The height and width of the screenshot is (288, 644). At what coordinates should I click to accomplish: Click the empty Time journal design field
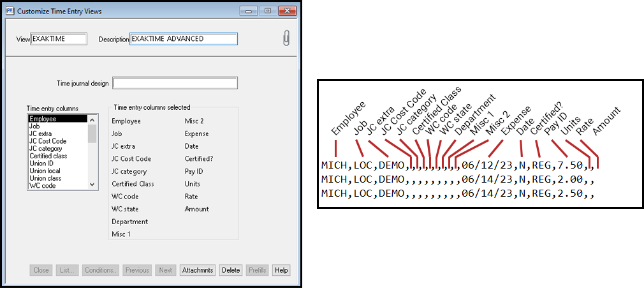click(175, 83)
